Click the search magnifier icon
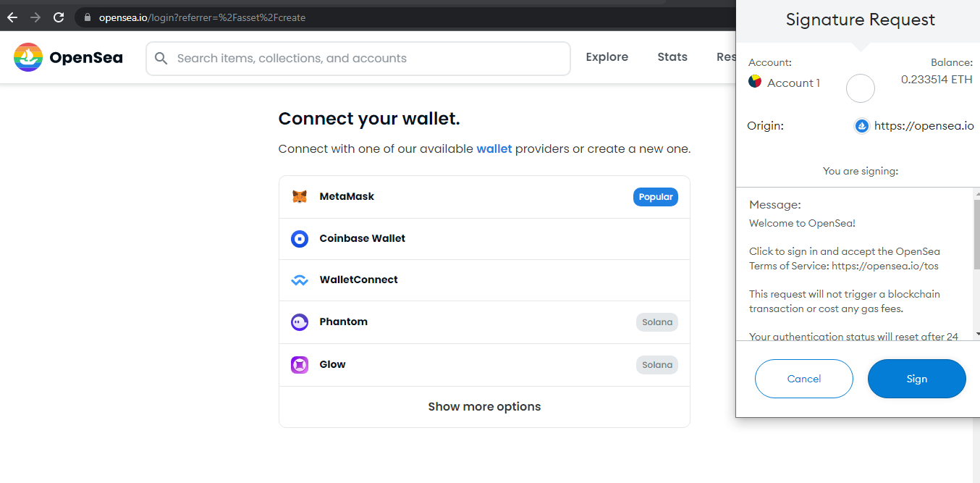 point(161,59)
